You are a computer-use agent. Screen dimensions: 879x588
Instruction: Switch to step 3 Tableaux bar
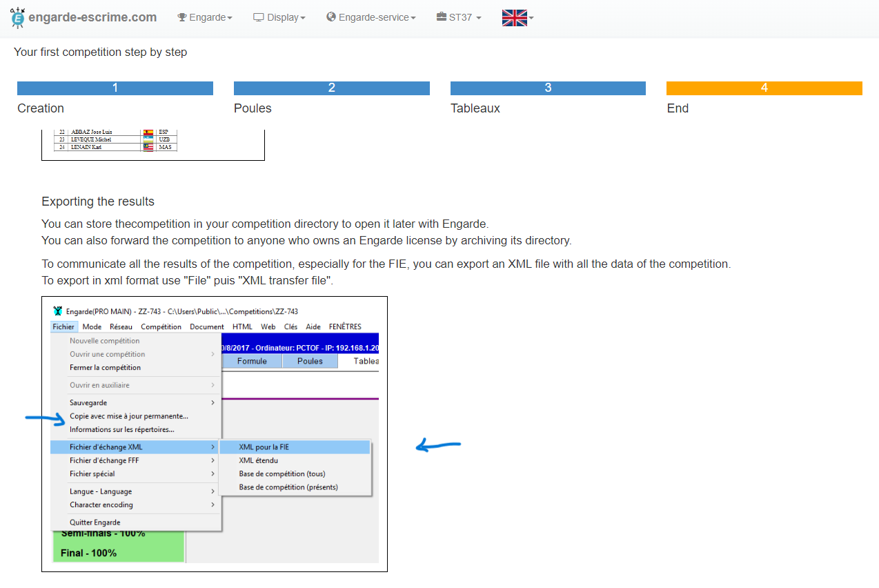tap(548, 88)
